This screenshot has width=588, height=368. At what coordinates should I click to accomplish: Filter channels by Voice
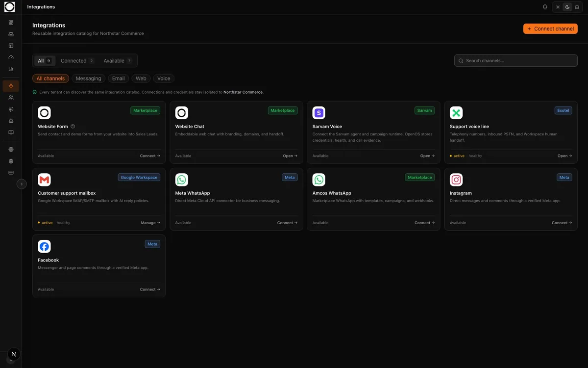pyautogui.click(x=164, y=79)
